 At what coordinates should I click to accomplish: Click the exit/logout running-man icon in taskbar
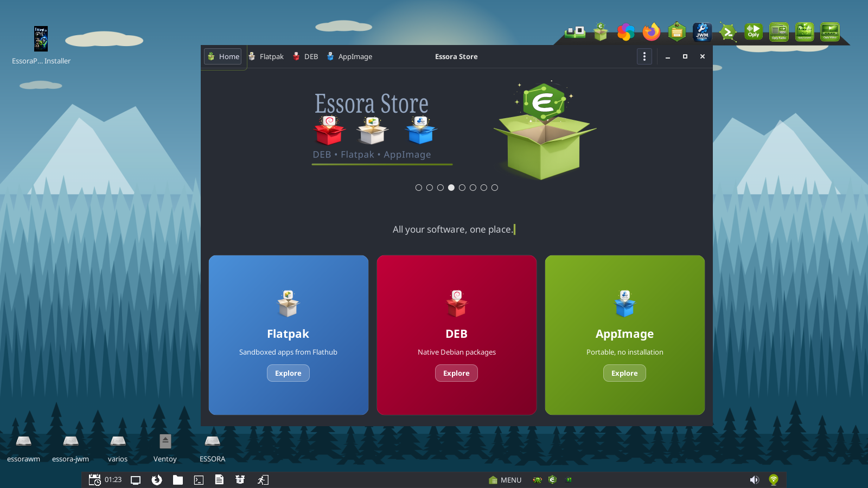tap(263, 480)
